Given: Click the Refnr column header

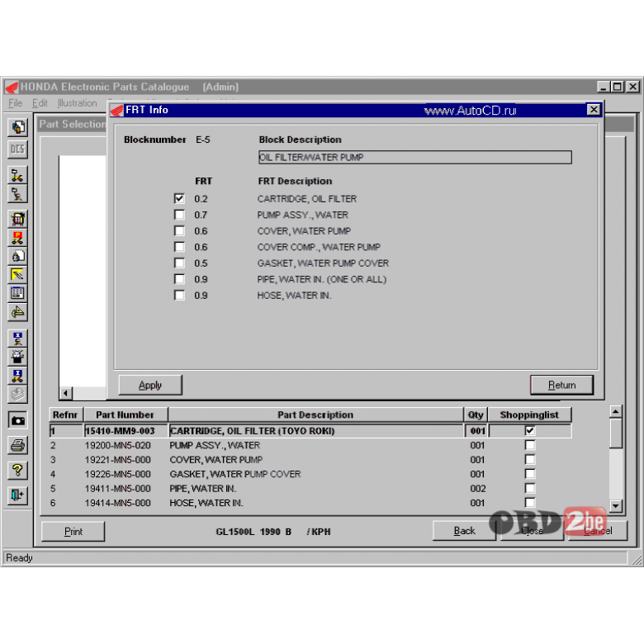Looking at the screenshot, I should tap(66, 414).
